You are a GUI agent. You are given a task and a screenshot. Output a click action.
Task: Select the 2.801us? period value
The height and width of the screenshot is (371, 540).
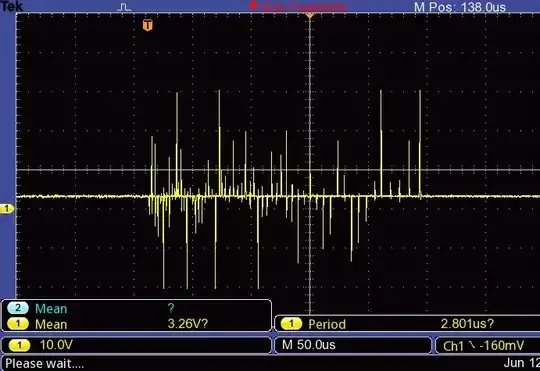[467, 323]
